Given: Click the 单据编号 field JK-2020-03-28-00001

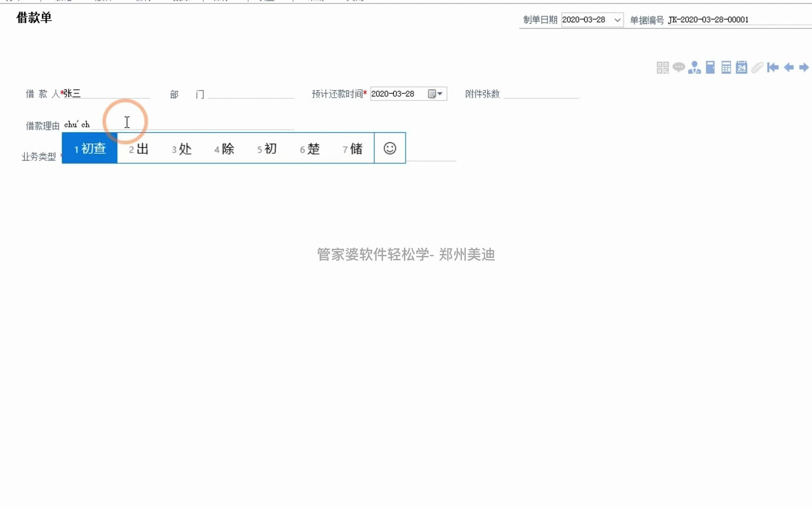Looking at the screenshot, I should [x=740, y=20].
